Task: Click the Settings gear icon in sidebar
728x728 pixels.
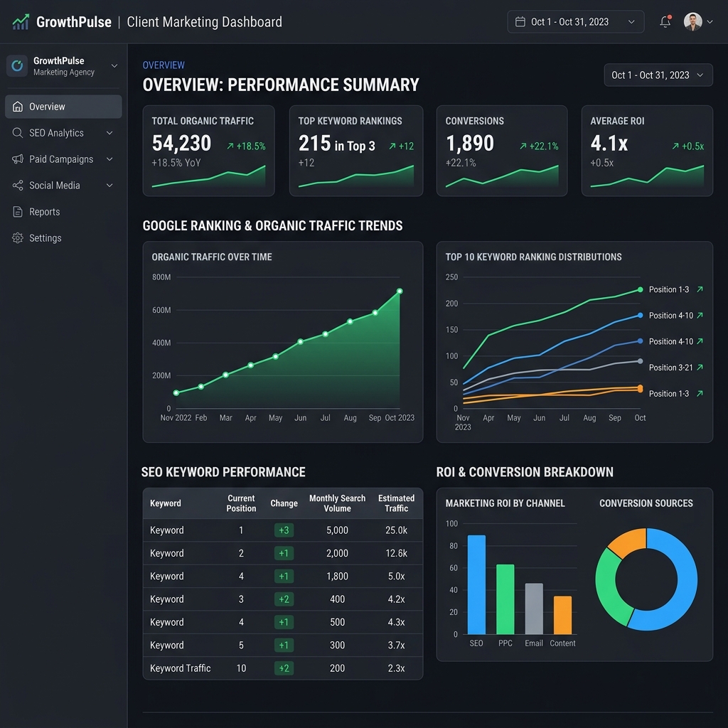Action: coord(18,237)
